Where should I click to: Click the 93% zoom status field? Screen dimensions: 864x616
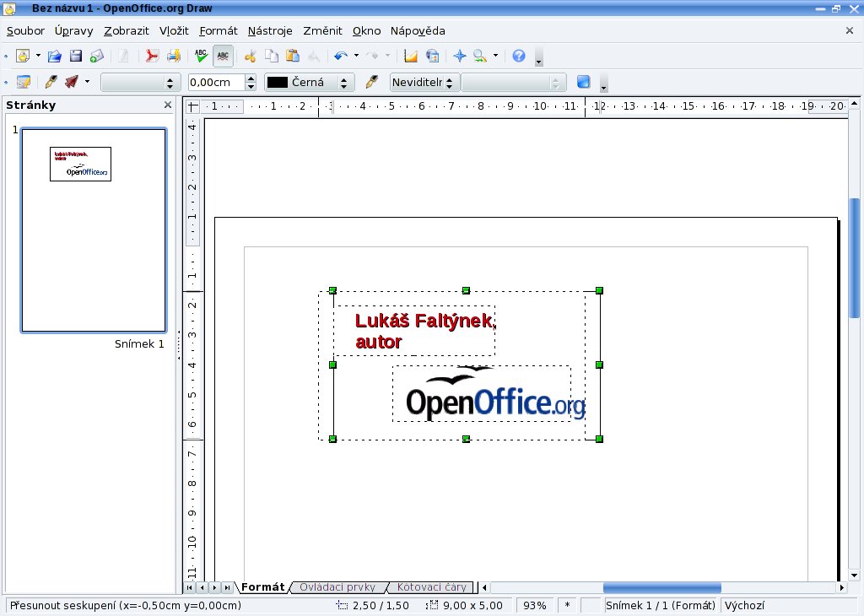pos(534,606)
